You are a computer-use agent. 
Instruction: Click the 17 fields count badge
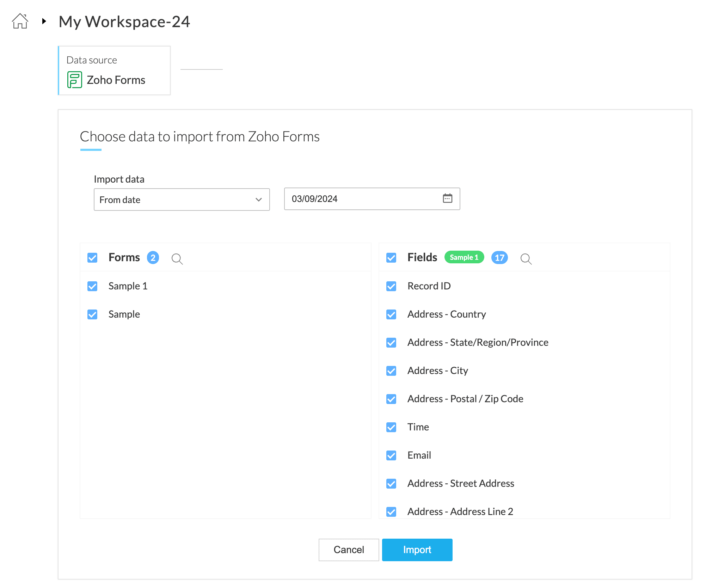[499, 258]
